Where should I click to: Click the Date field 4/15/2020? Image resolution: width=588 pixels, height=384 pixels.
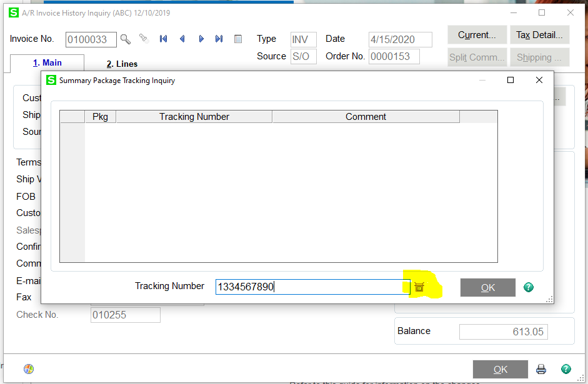(x=400, y=39)
